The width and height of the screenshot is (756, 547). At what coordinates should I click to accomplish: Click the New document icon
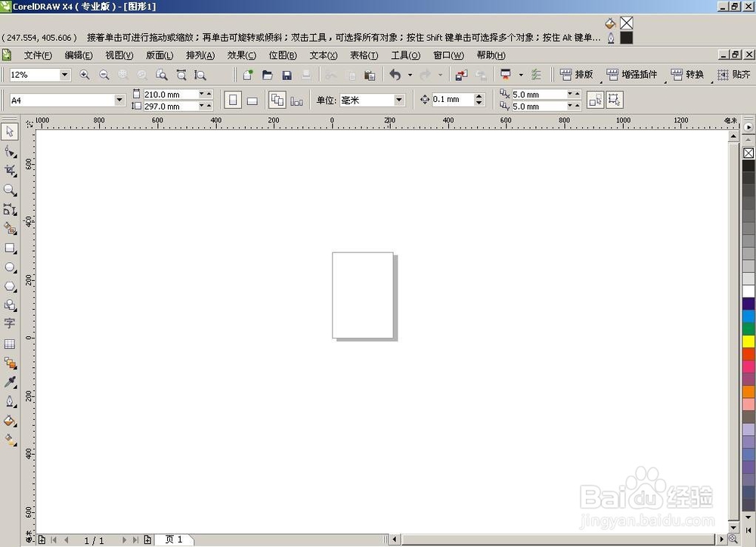click(248, 75)
